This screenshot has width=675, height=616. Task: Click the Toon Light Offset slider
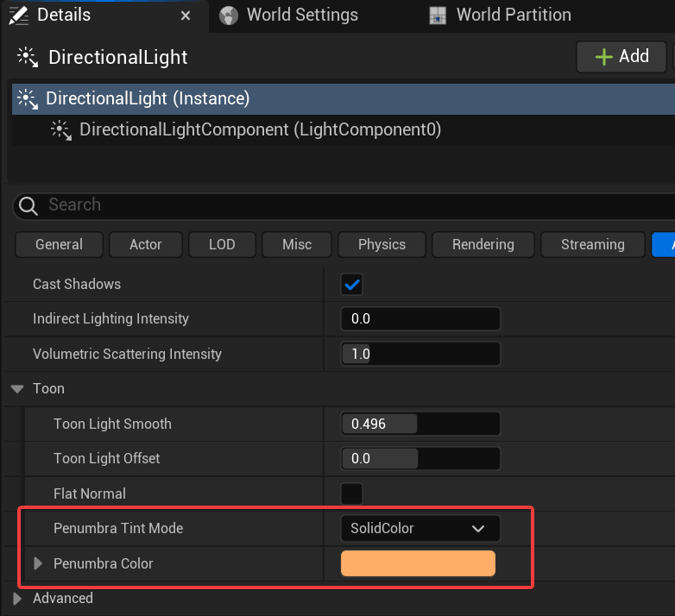click(420, 459)
